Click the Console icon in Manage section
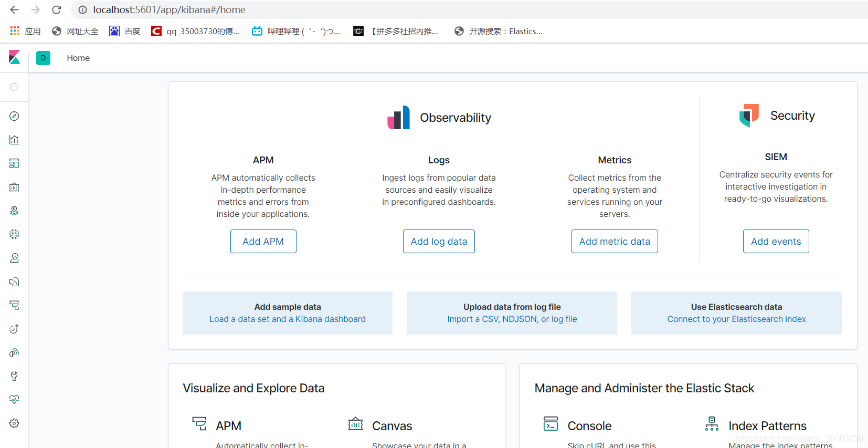Screen dimensions: 868x448 coord(551,423)
